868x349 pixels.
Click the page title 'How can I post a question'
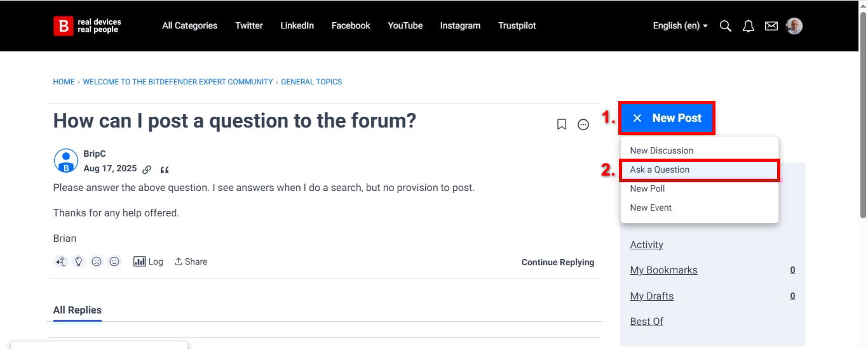[x=234, y=121]
